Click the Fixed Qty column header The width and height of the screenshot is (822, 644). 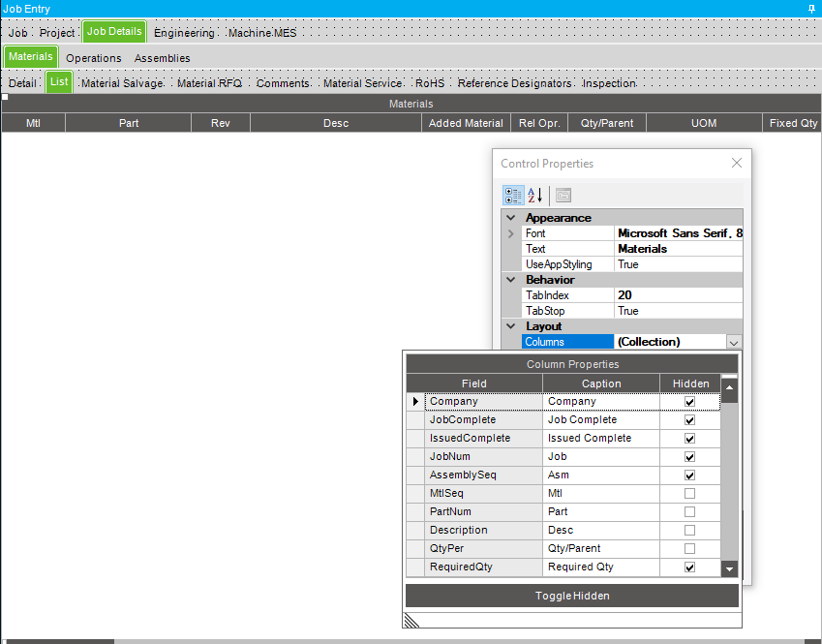[792, 123]
